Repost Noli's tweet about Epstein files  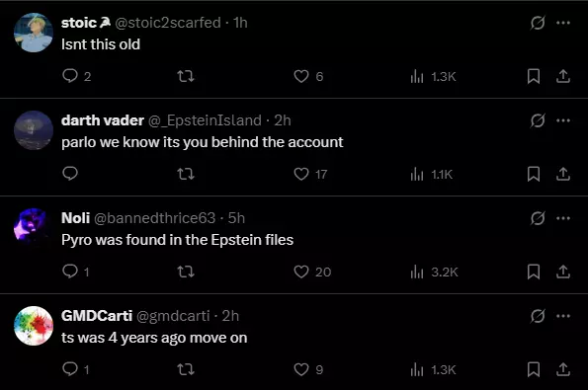point(186,272)
